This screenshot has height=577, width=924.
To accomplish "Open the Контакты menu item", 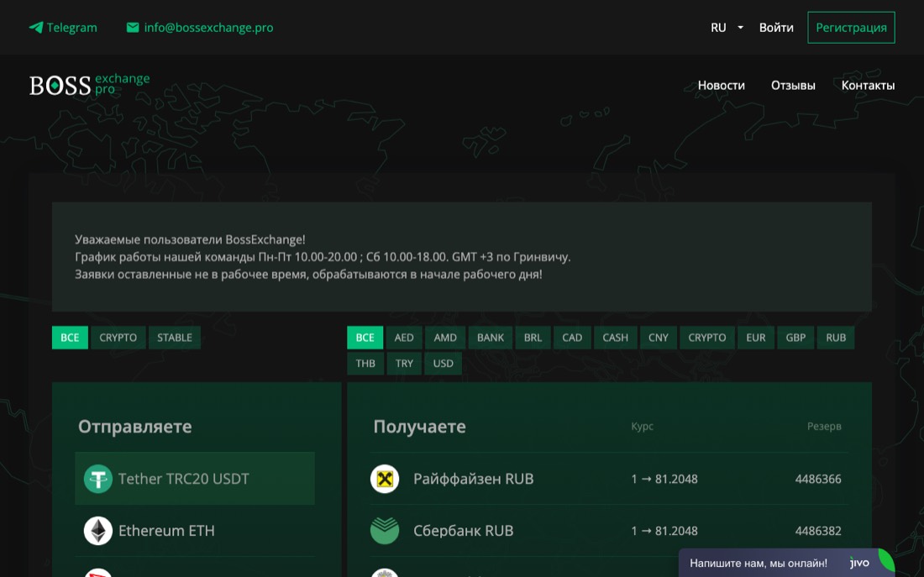I will 868,86.
